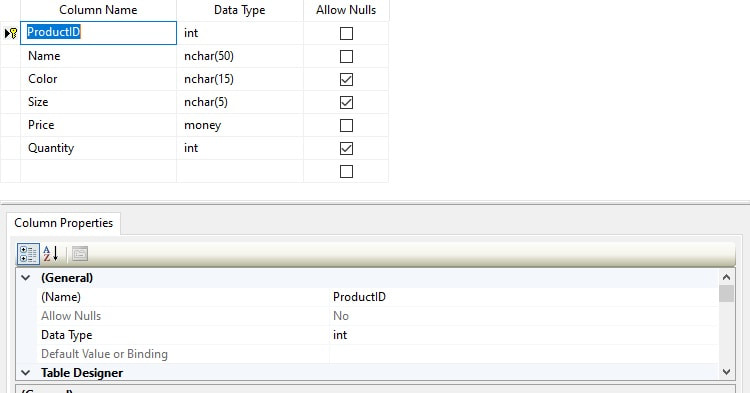Select the (Name) property label
This screenshot has width=750, height=393.
(61, 297)
